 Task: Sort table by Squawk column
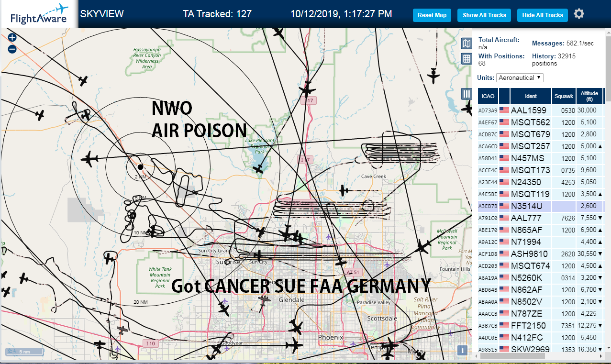(564, 96)
